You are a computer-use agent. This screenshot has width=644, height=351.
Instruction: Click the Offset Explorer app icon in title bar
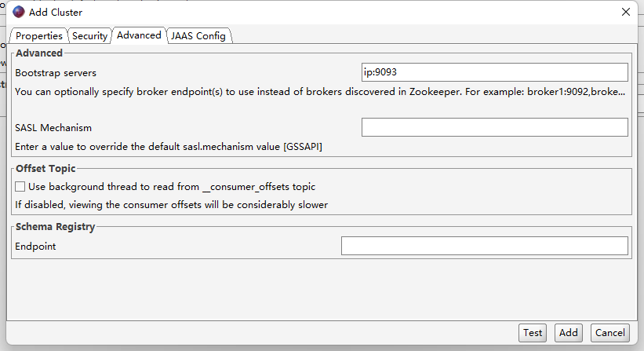click(x=18, y=12)
